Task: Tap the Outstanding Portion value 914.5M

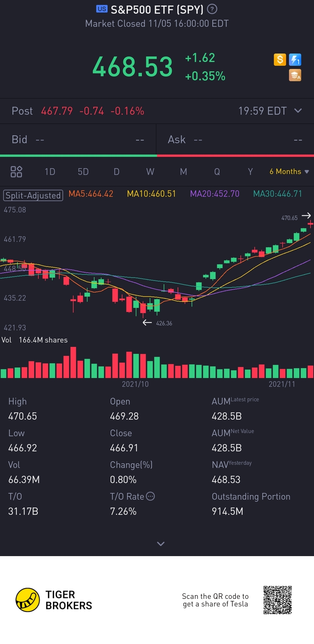Action: [228, 511]
